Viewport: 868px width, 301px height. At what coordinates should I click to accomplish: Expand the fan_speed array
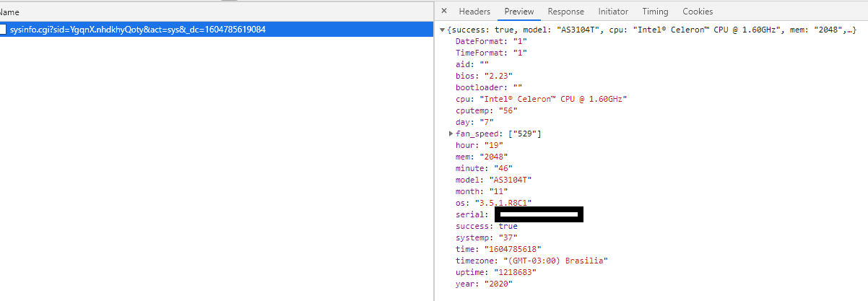(x=451, y=134)
